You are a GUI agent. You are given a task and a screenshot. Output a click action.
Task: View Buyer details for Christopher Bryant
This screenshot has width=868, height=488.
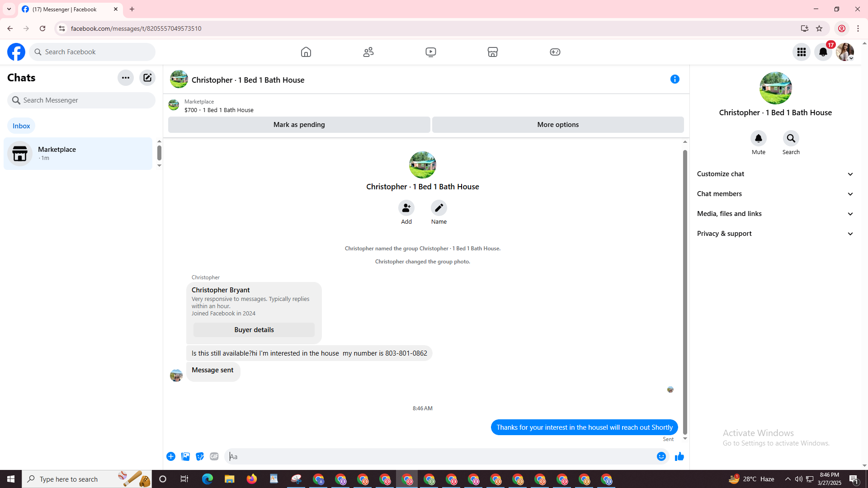pos(254,330)
